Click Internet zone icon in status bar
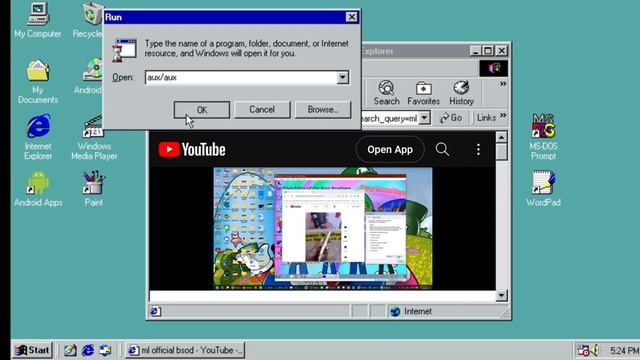Image resolution: width=640 pixels, height=360 pixels. pyautogui.click(x=395, y=311)
